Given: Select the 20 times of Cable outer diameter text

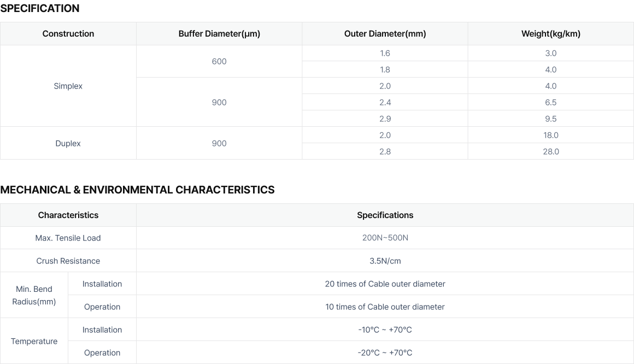Looking at the screenshot, I should point(385,284).
